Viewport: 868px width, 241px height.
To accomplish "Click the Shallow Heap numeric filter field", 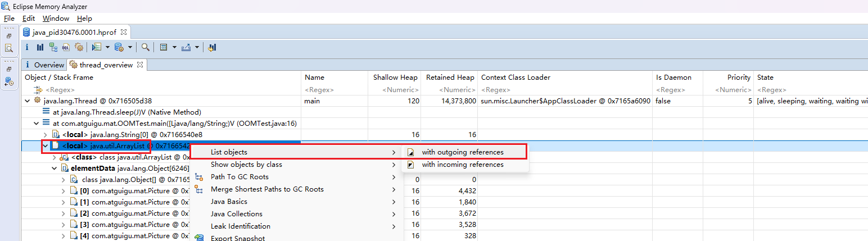I will pos(395,89).
